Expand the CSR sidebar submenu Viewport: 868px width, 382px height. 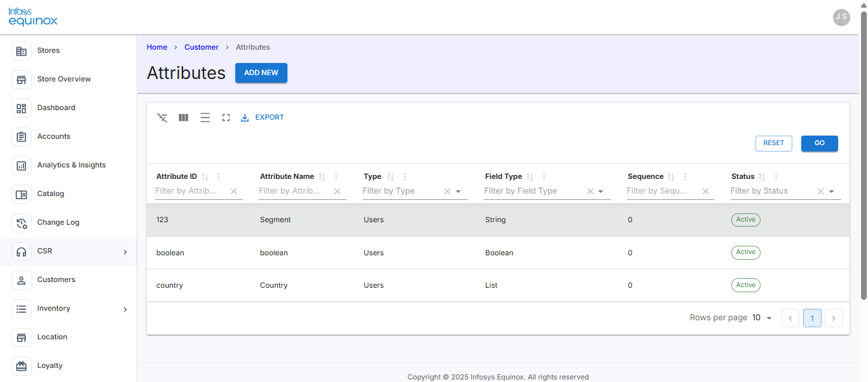[x=125, y=252]
